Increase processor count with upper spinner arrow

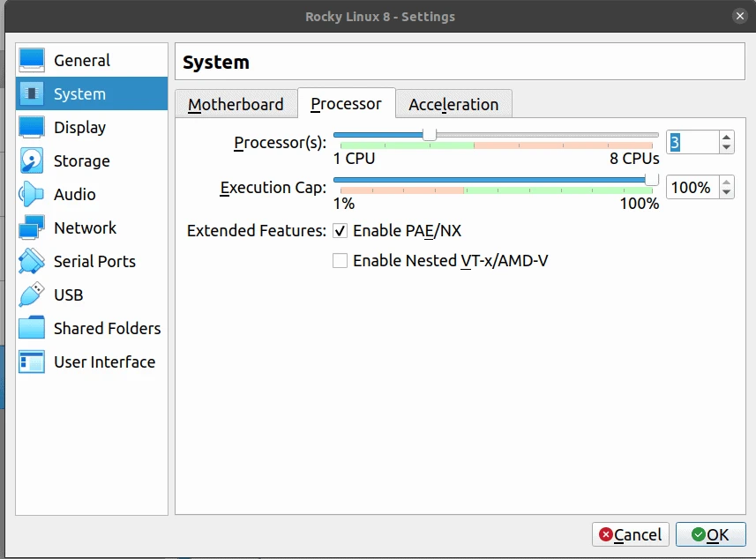click(725, 136)
